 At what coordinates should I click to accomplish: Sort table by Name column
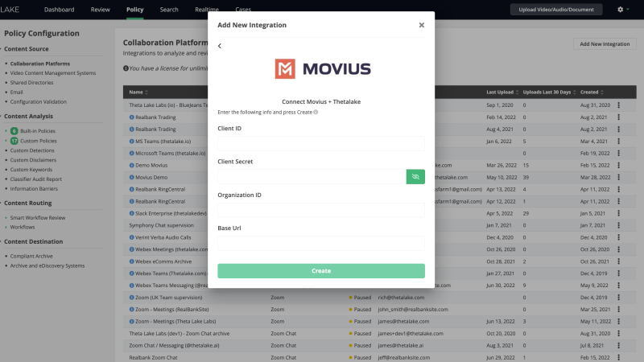click(x=138, y=92)
